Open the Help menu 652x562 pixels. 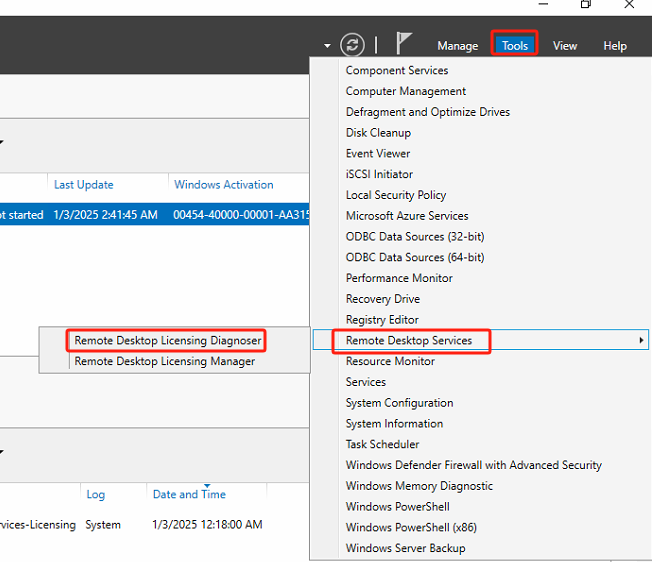tap(615, 46)
